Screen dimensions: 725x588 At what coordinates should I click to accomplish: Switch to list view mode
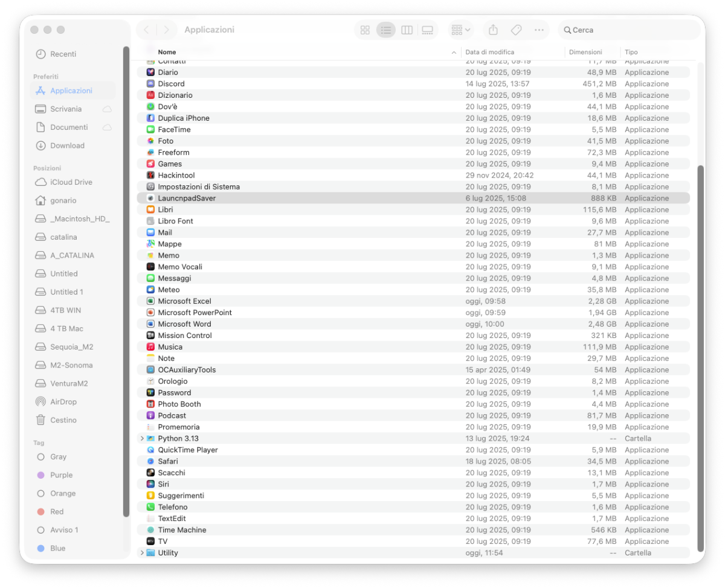pos(386,30)
